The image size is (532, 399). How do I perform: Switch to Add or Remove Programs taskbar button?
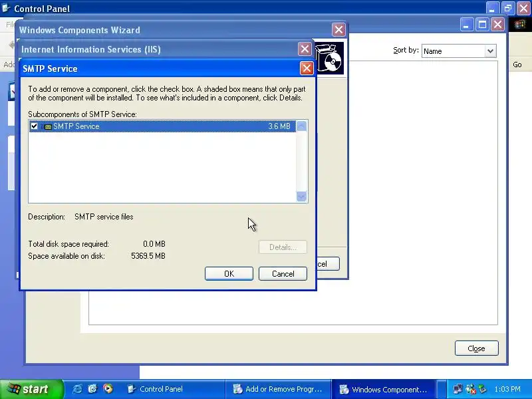tap(278, 389)
